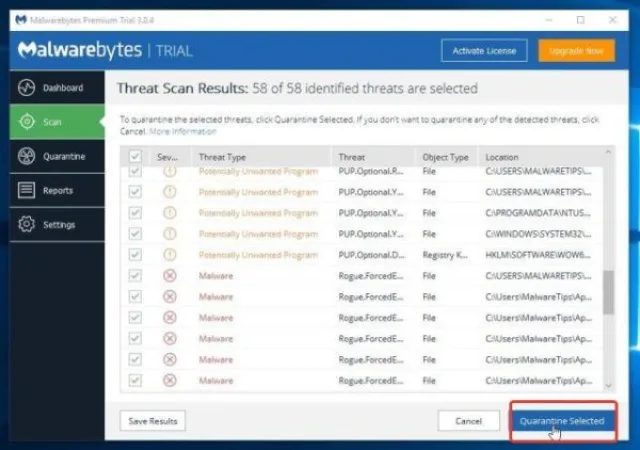The image size is (640, 450).
Task: Sort by the Threat column header
Action: coord(373,157)
